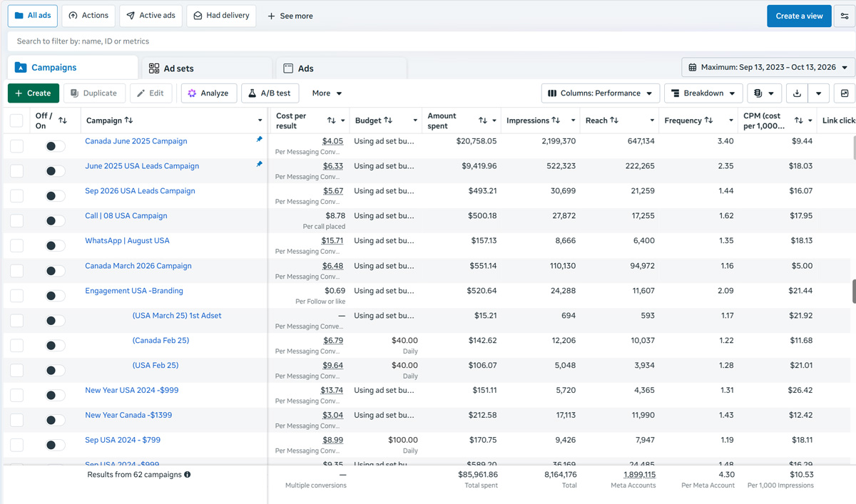Toggle June 2025 USA Leads Campaign switch
This screenshot has width=856, height=504.
click(55, 171)
